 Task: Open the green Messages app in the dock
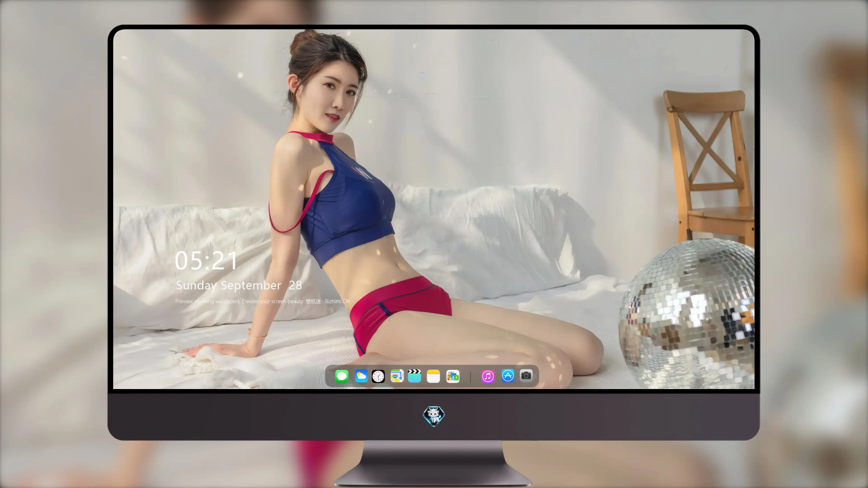coord(342,376)
